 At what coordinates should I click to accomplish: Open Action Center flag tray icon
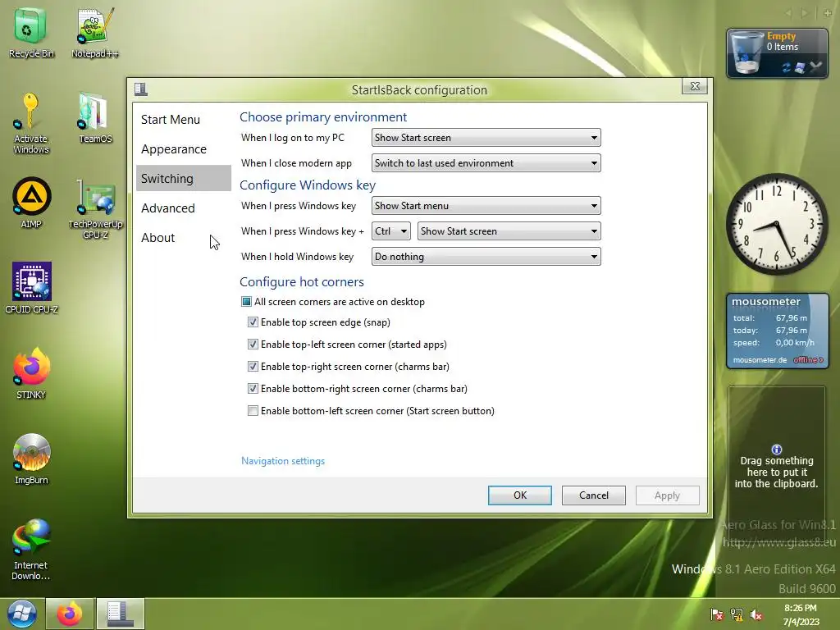pos(717,614)
